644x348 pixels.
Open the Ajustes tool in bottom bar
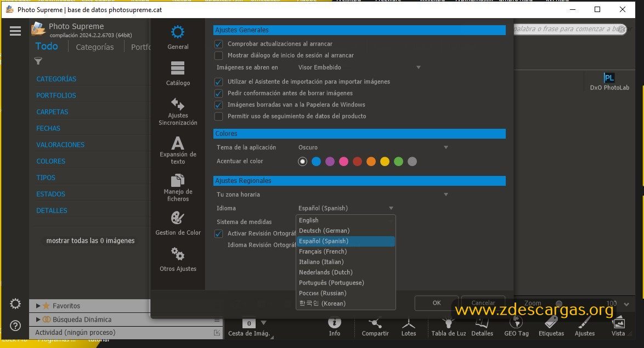click(584, 327)
